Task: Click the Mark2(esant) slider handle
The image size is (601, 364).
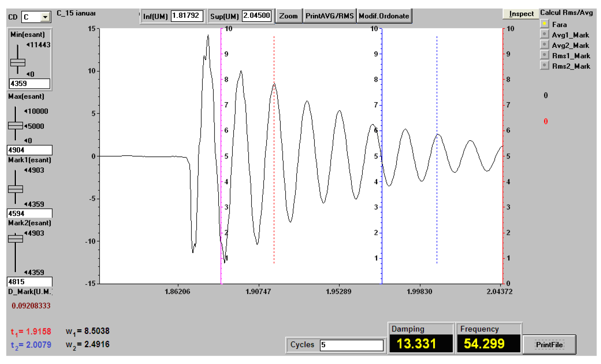Action: point(16,239)
